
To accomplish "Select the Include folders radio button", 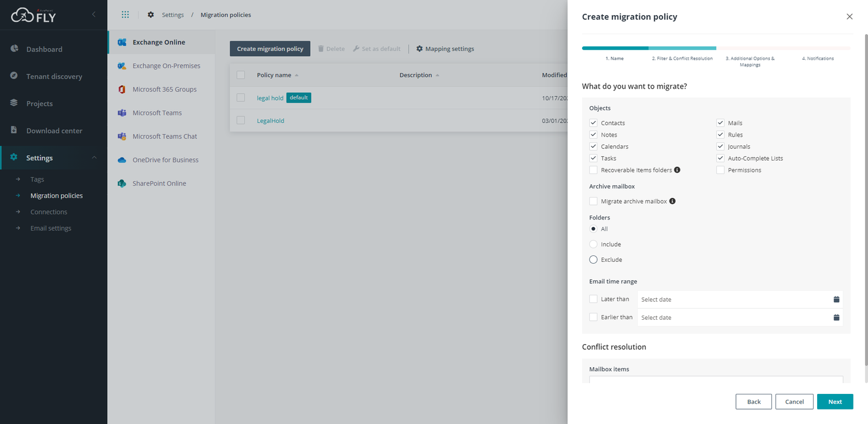I will tap(593, 244).
